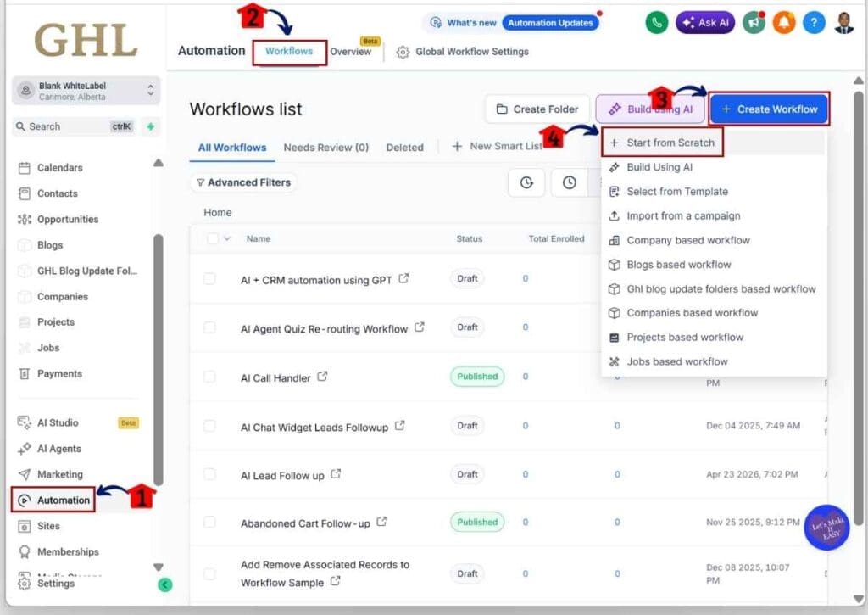Open the Ask AI assistant
The width and height of the screenshot is (868, 615).
click(x=705, y=23)
